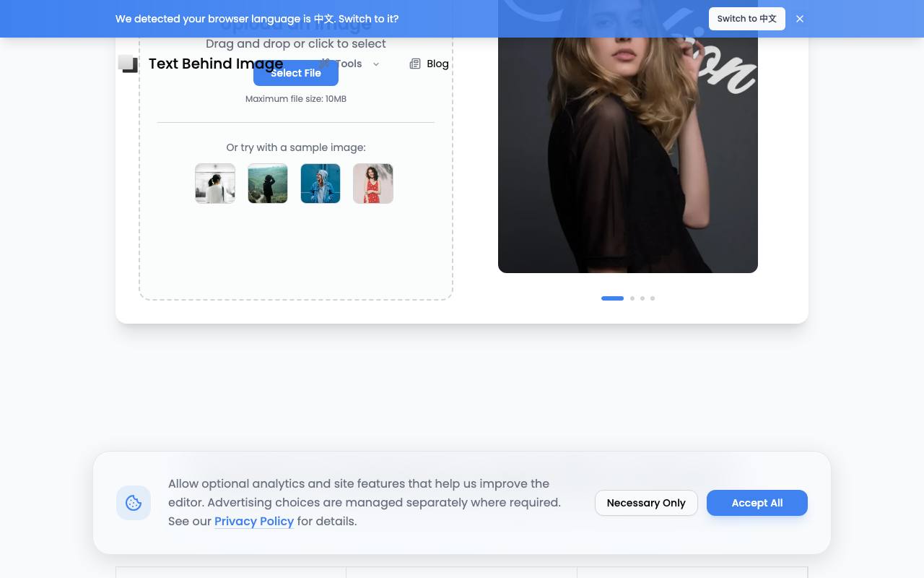
Task: Jump to the second carousel slide dot
Action: click(x=632, y=298)
